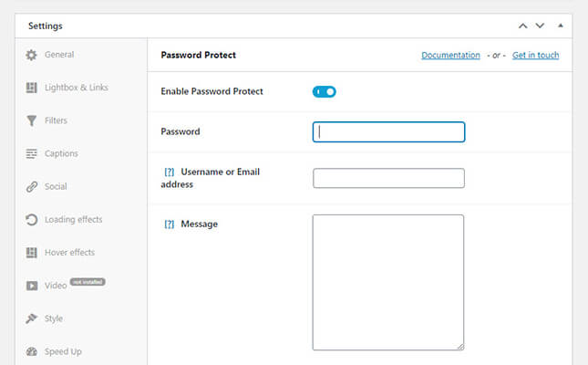The image size is (588, 365).
Task: Click the Filters funnel icon
Action: tap(32, 120)
